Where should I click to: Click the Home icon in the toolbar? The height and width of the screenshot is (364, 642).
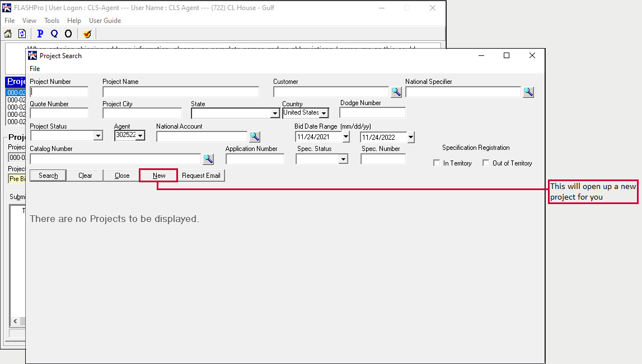click(8, 34)
